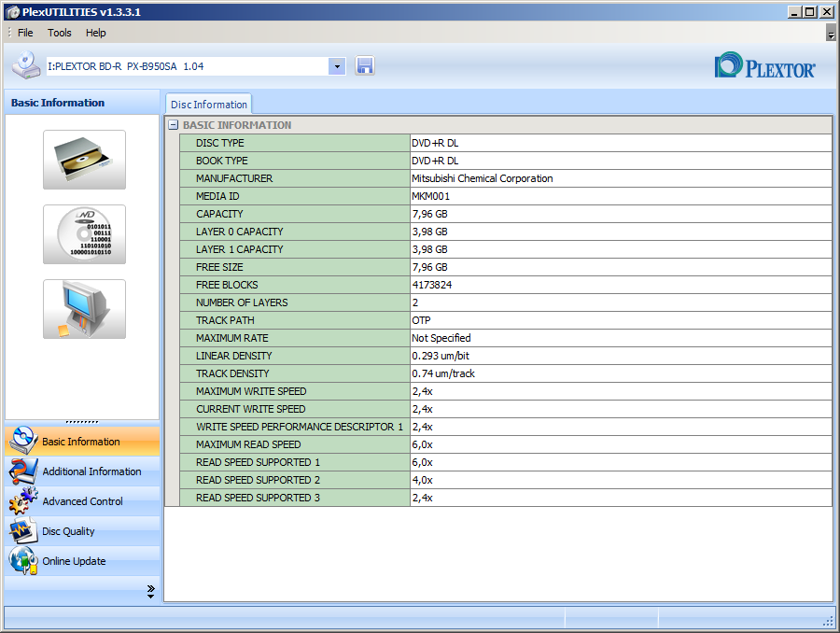Select the Disc Information tab
840x633 pixels.
(209, 105)
